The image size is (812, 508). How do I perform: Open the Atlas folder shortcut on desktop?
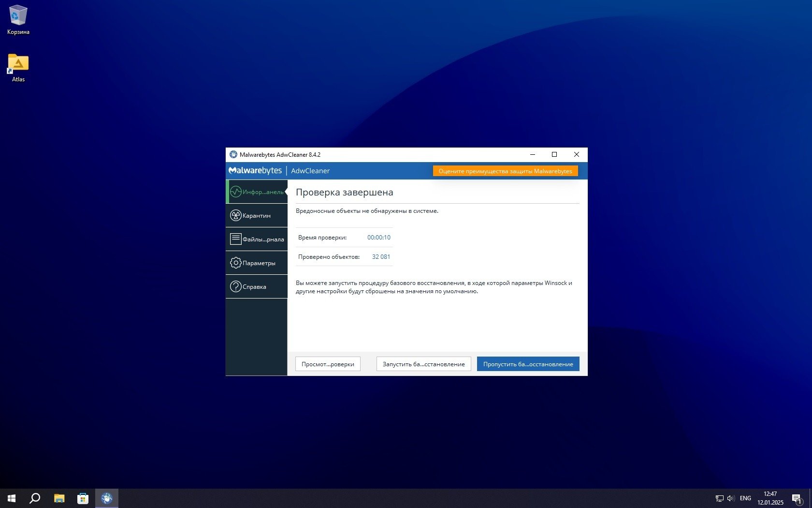pyautogui.click(x=18, y=64)
